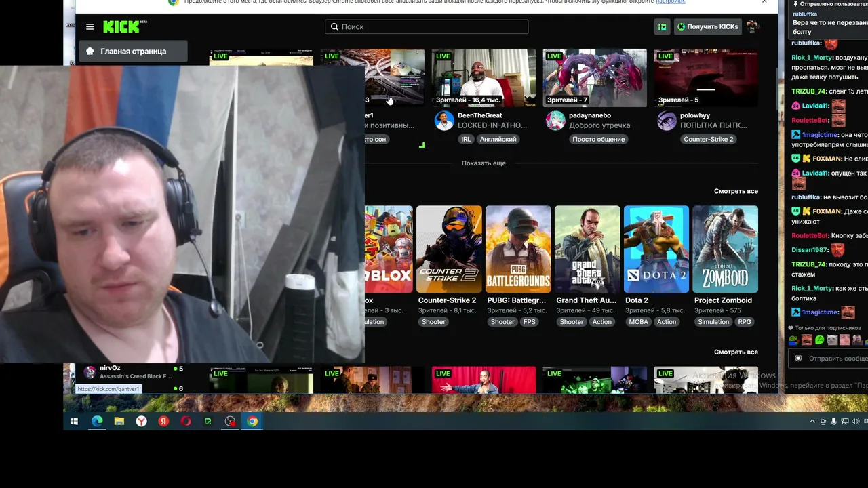Viewport: 868px width, 488px height.
Task: Switch to Google Chrome in taskbar
Action: click(252, 422)
